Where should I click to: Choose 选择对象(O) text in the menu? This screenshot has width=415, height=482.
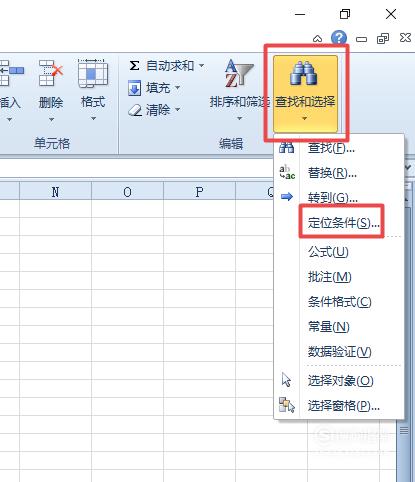coord(341,380)
